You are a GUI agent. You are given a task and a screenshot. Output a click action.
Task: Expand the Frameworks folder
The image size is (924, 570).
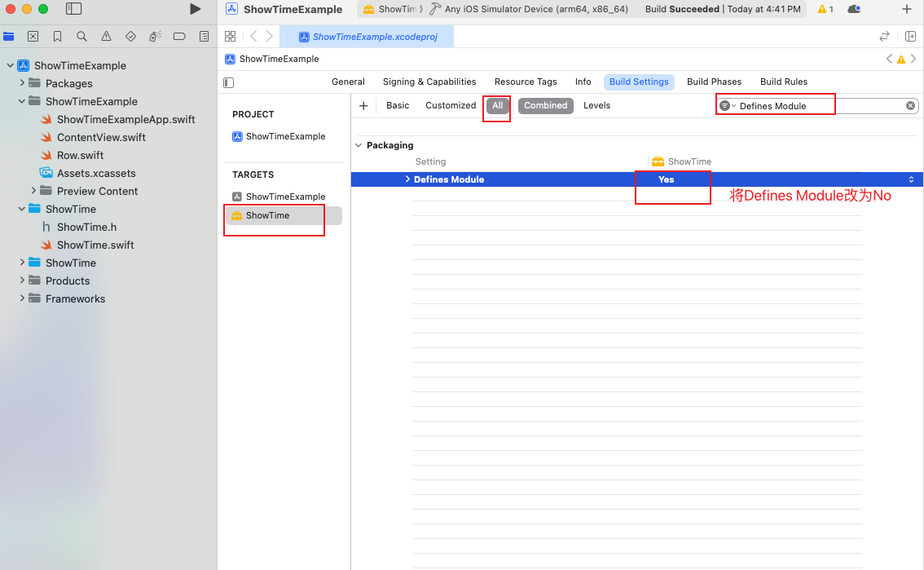22,298
